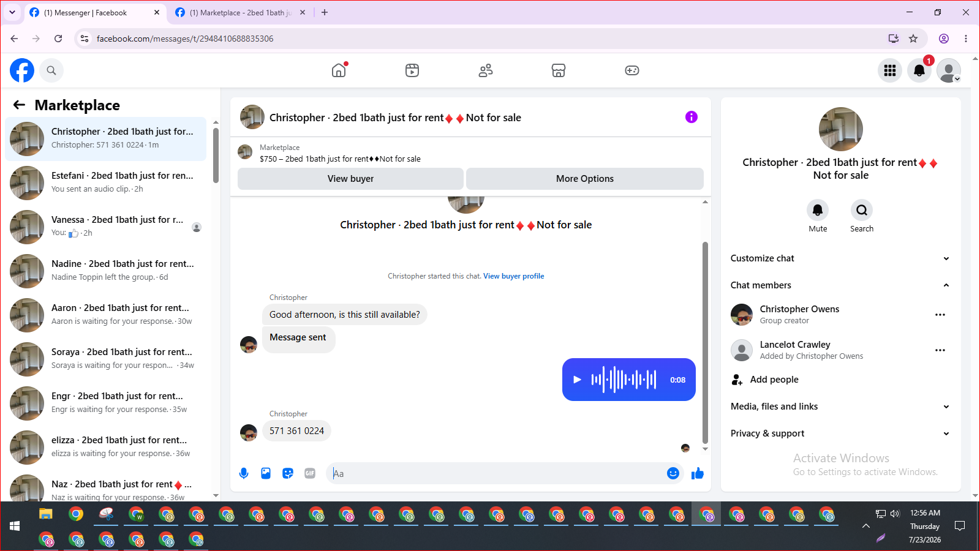The height and width of the screenshot is (551, 980).
Task: Open the Gaming controller icon
Action: click(x=632, y=70)
